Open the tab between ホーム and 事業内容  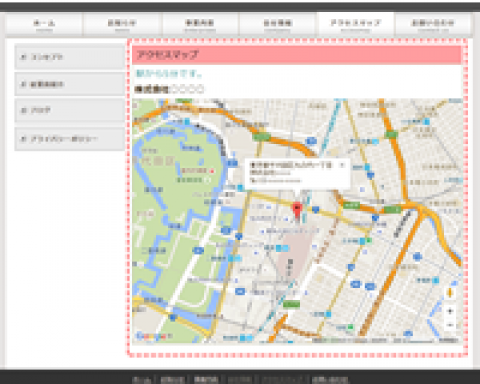[122, 24]
